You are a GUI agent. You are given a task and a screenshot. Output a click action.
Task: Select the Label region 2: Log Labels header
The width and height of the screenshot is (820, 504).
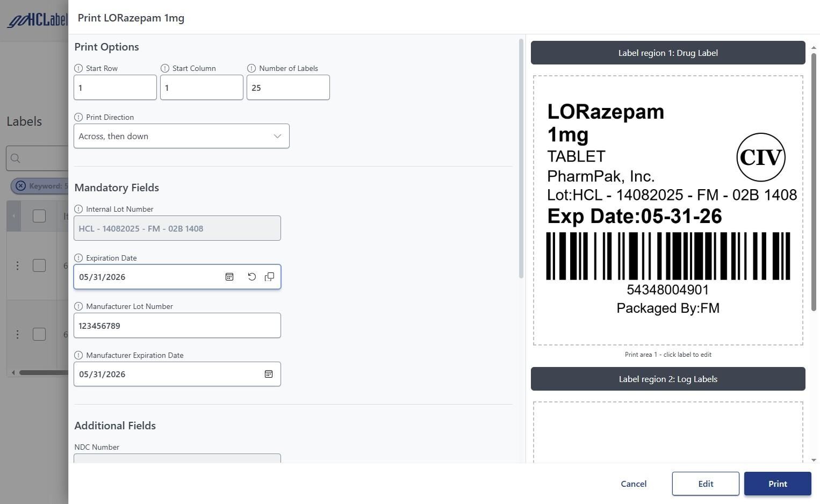pos(668,379)
